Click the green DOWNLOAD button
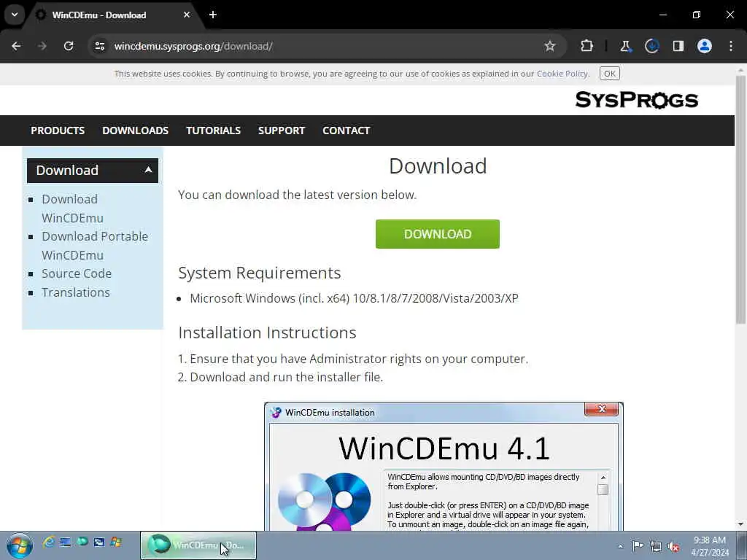The height and width of the screenshot is (560, 747). pyautogui.click(x=438, y=234)
